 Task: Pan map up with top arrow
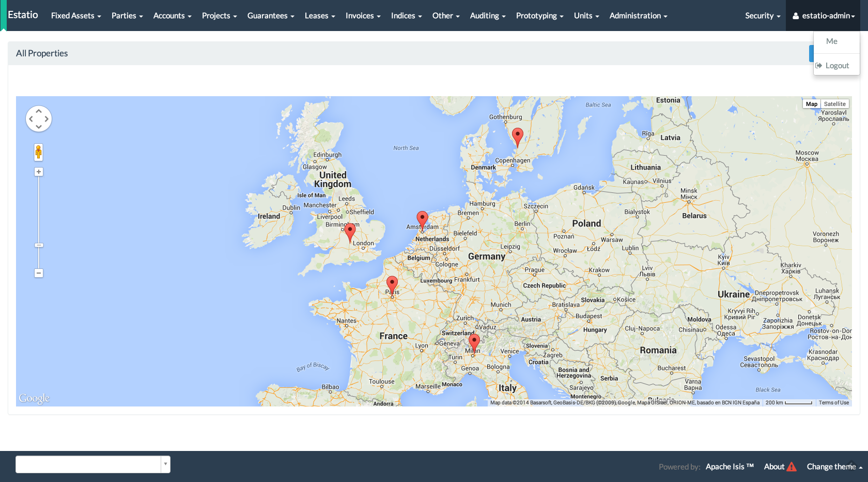pos(39,111)
